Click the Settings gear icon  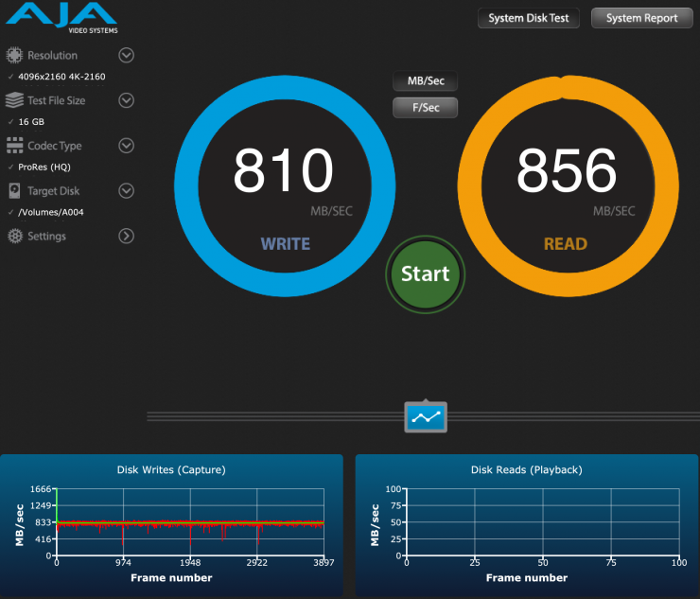14,237
